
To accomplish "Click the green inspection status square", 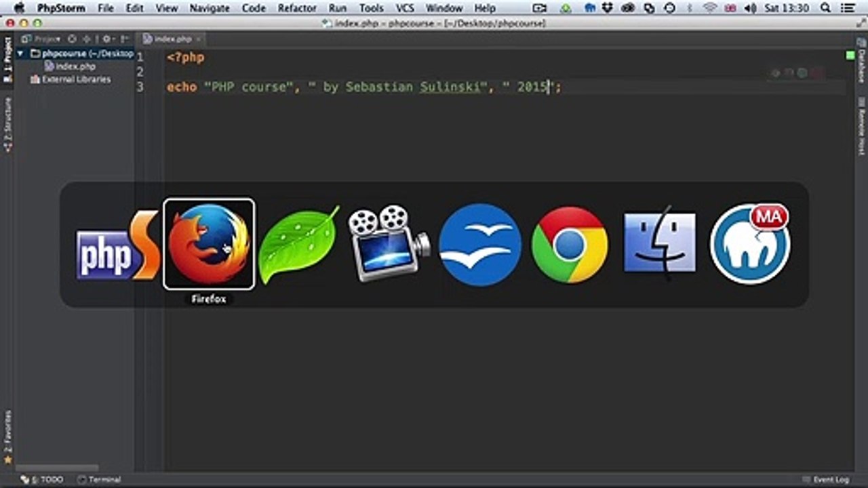I will point(850,56).
